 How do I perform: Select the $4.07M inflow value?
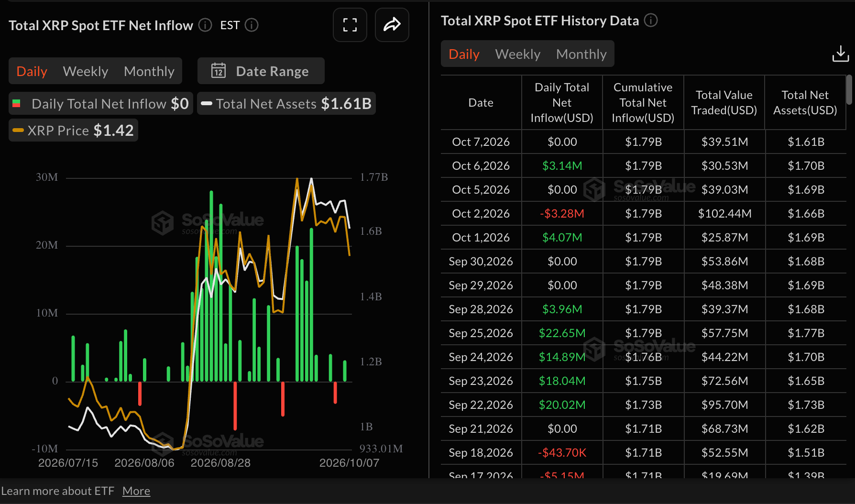tap(562, 237)
